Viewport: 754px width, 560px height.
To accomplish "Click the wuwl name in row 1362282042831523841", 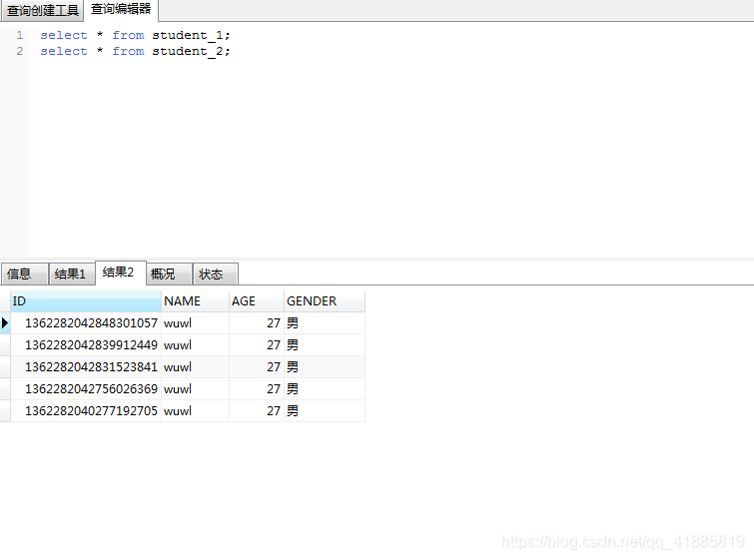I will [195, 367].
